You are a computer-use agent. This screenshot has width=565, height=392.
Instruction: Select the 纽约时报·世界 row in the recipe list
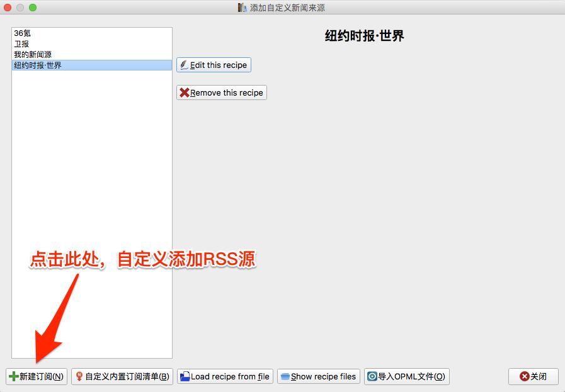pyautogui.click(x=92, y=65)
